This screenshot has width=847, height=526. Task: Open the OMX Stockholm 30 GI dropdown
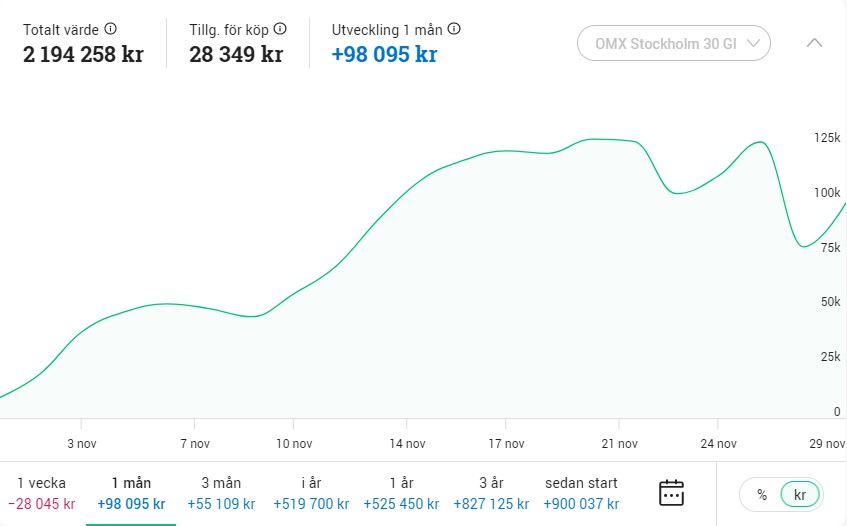674,43
